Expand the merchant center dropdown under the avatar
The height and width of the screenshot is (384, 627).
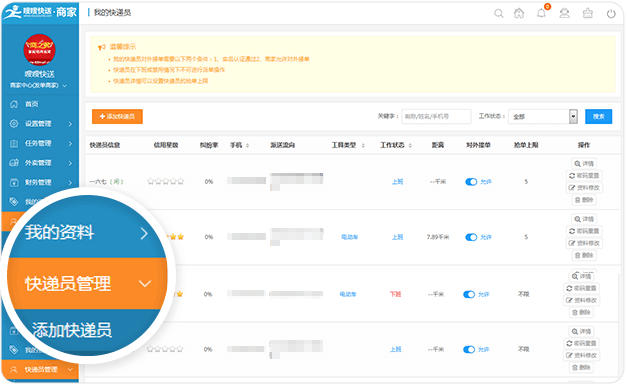(x=64, y=86)
